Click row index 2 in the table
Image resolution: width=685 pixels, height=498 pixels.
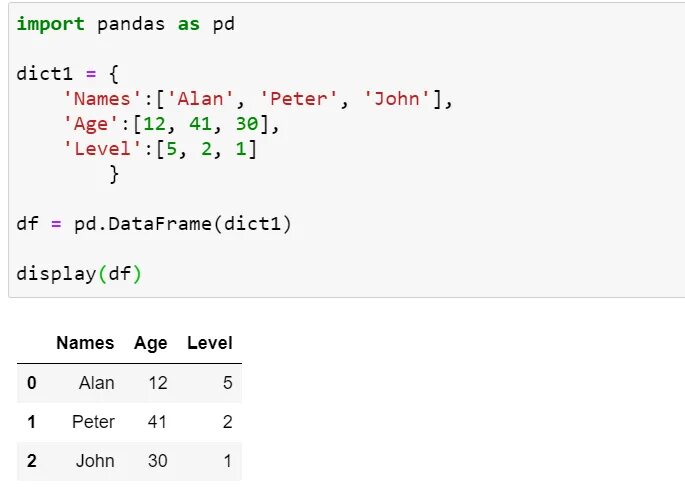pos(31,461)
